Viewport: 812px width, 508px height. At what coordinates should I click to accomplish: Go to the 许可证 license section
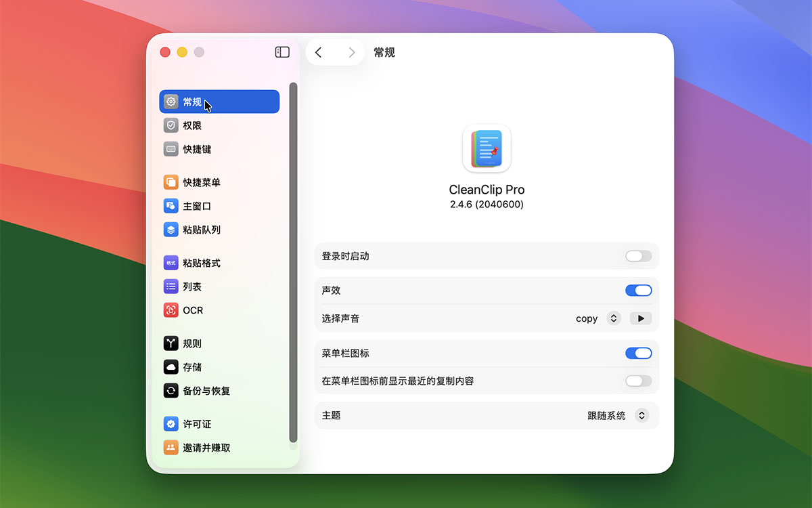click(197, 424)
